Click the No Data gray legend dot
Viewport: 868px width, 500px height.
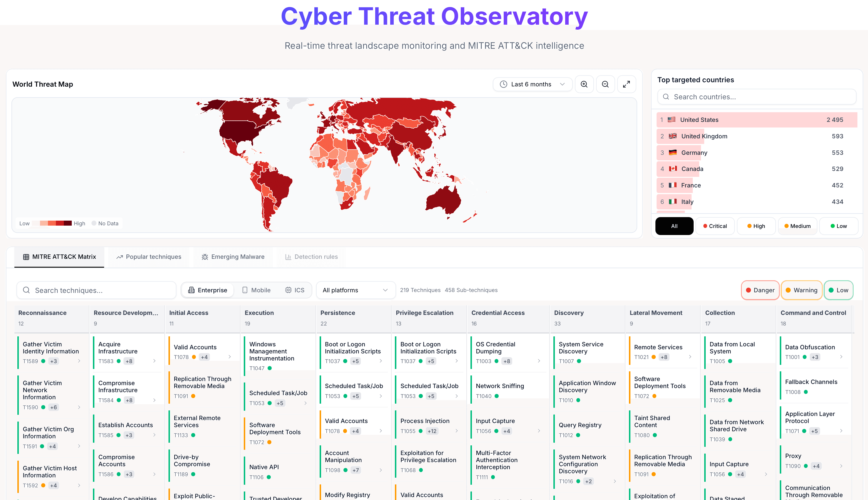tap(94, 223)
